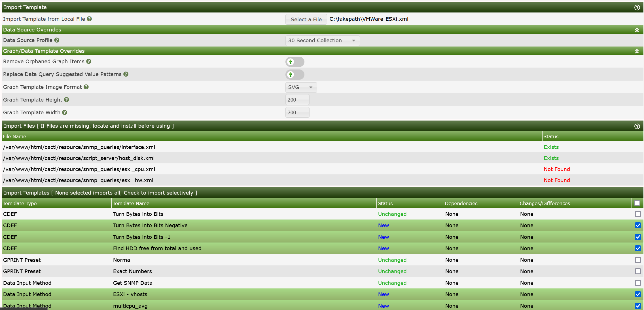Click inside the Graph Template Height field
Image resolution: width=644 pixels, height=310 pixels.
point(297,100)
